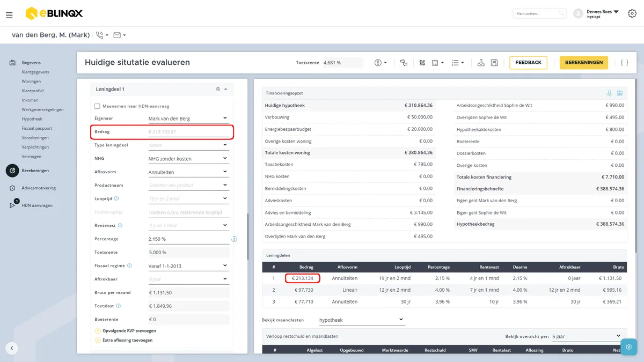This screenshot has width=644, height=362.
Task: Click the linked nodes toolbar icon
Action: pyautogui.click(x=404, y=63)
